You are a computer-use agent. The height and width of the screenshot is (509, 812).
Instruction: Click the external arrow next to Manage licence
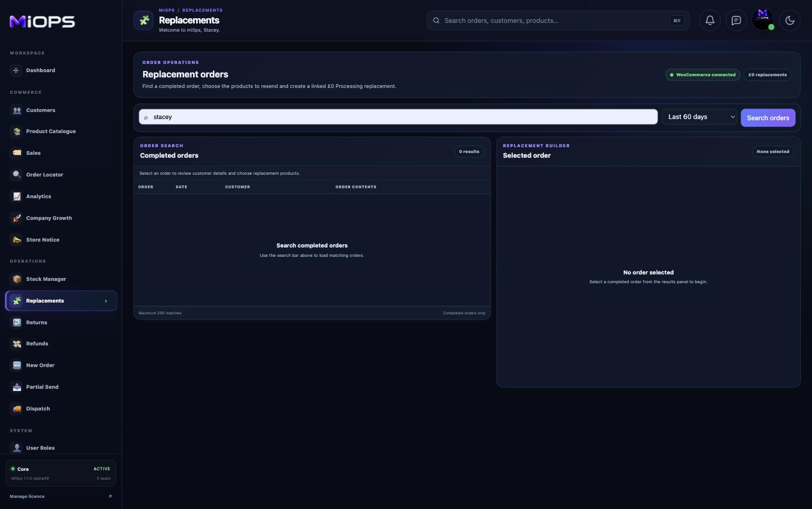(x=110, y=496)
